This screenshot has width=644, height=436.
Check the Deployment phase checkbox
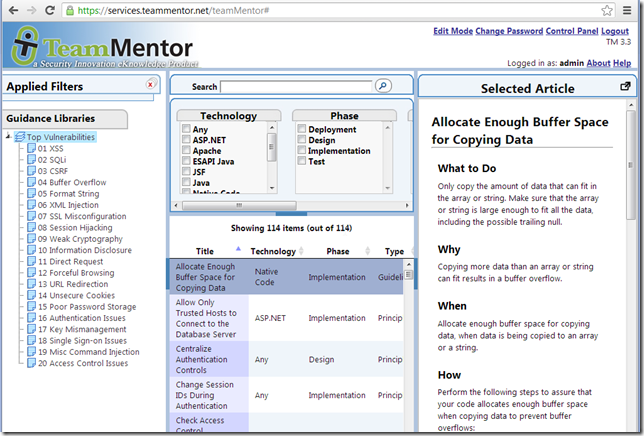click(x=302, y=129)
